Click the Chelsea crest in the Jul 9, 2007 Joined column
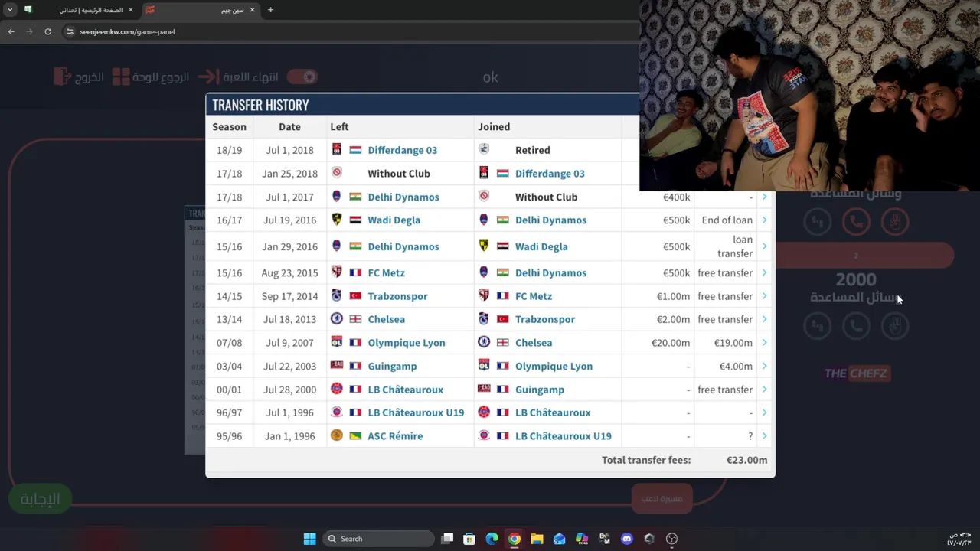 (x=484, y=342)
